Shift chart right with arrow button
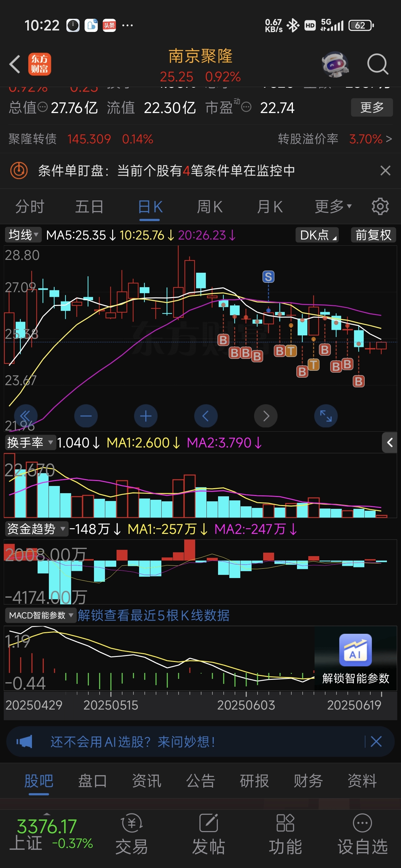This screenshot has height=868, width=401. point(266,416)
